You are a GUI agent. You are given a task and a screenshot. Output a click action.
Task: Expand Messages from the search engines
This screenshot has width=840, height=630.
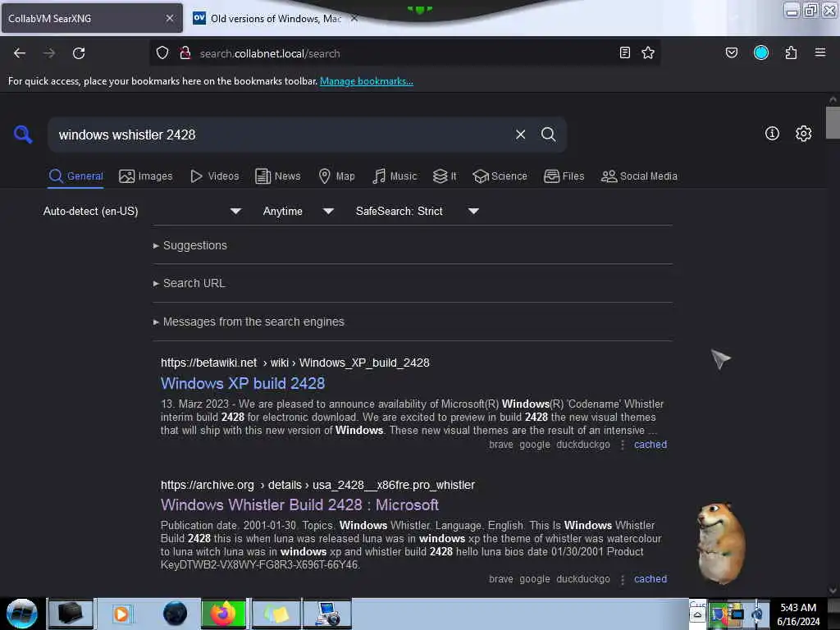pos(249,322)
